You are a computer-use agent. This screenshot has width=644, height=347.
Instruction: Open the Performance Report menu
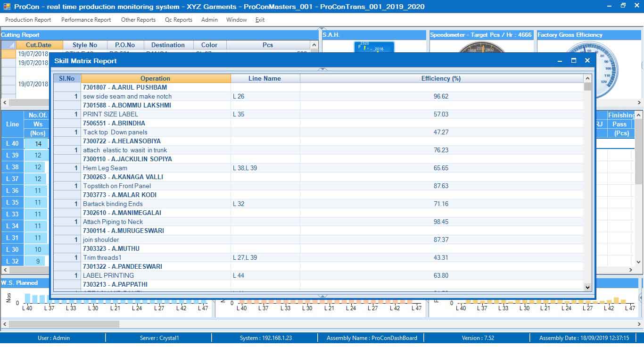click(x=86, y=20)
